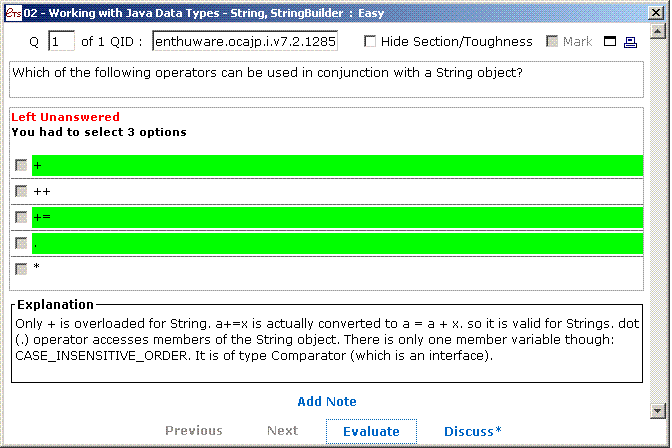Screen dimensions: 672x448
Task: Click the scrollbar down arrow
Action: [657, 411]
